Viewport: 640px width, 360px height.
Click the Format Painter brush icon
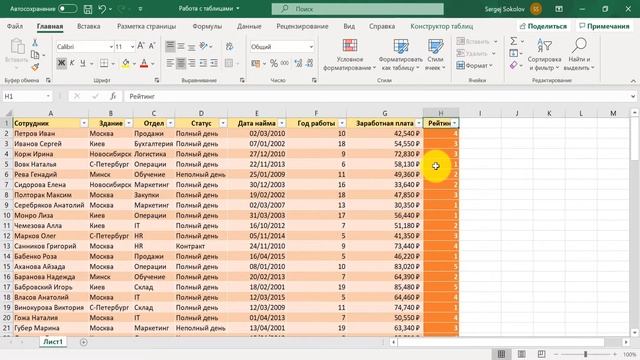pos(35,67)
